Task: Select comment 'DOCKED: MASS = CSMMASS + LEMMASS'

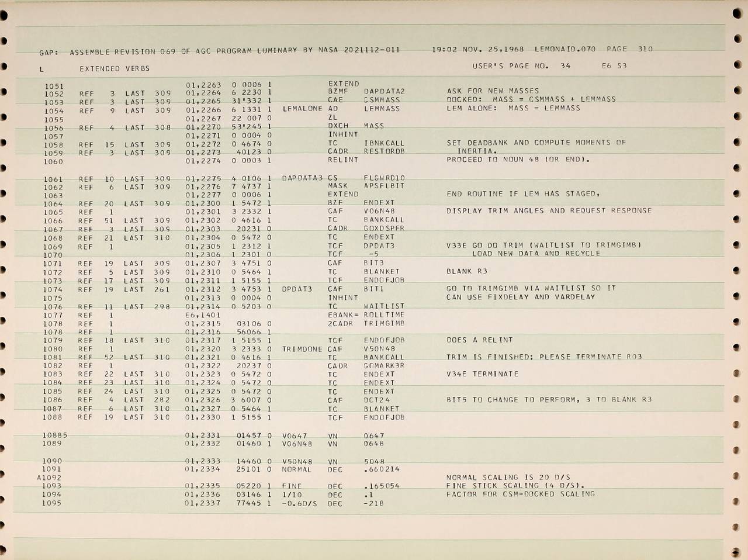Action: click(531, 99)
